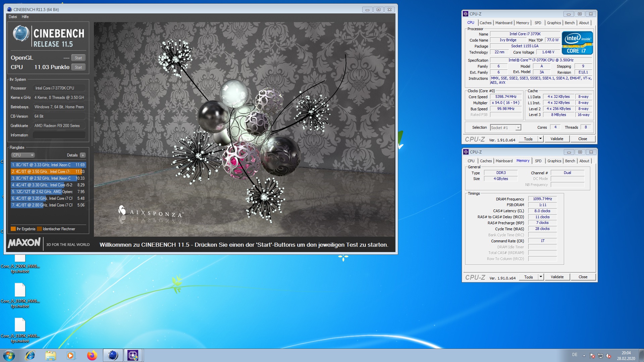Image resolution: width=644 pixels, height=362 pixels.
Task: Click the network tray icon
Action: (x=600, y=356)
